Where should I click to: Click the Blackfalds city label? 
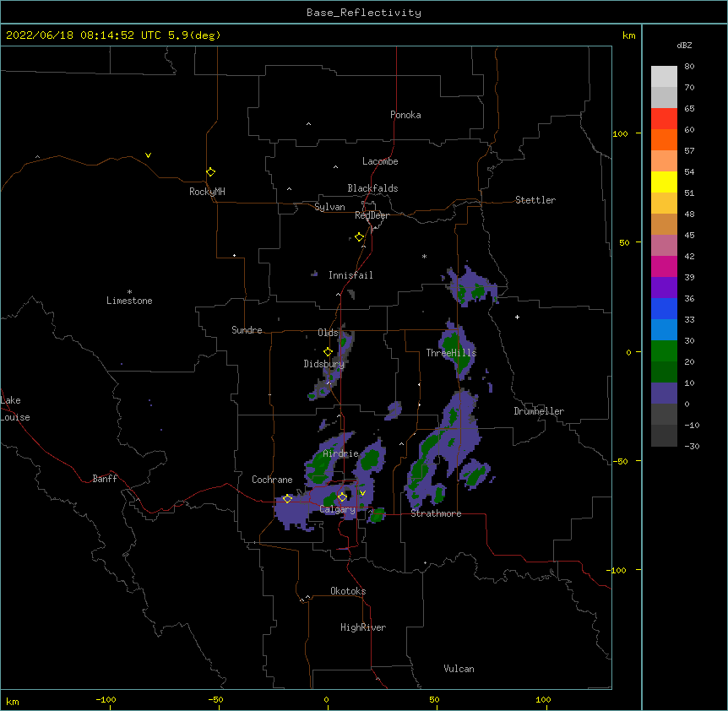tap(372, 188)
